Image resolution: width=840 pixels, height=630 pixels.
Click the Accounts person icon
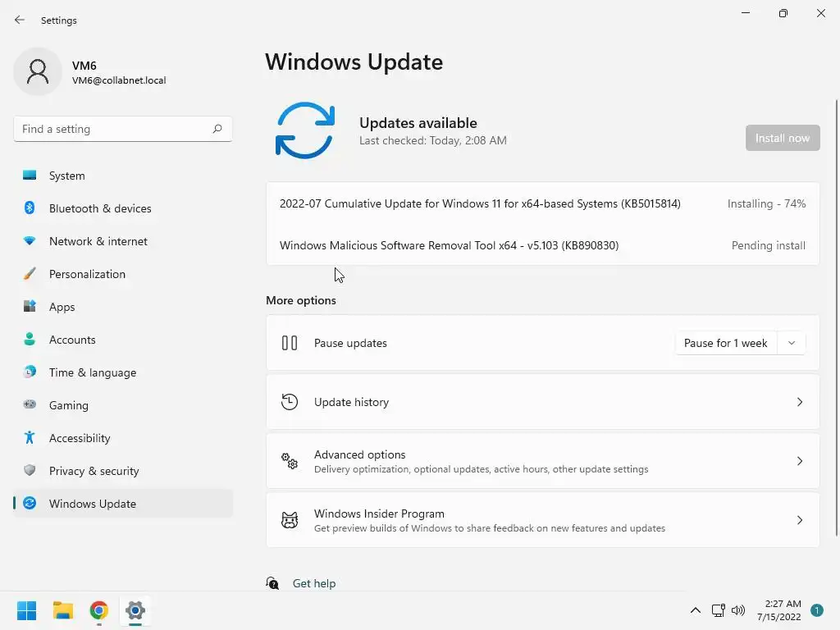(30, 339)
